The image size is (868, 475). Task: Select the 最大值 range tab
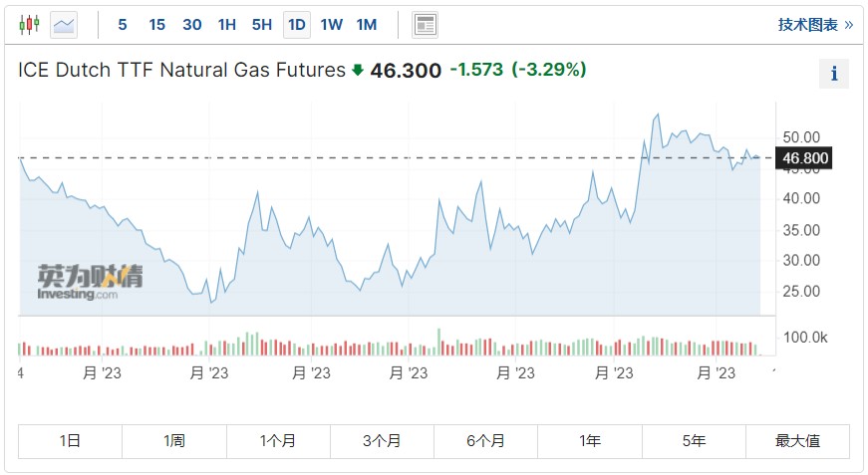pyautogui.click(x=797, y=441)
